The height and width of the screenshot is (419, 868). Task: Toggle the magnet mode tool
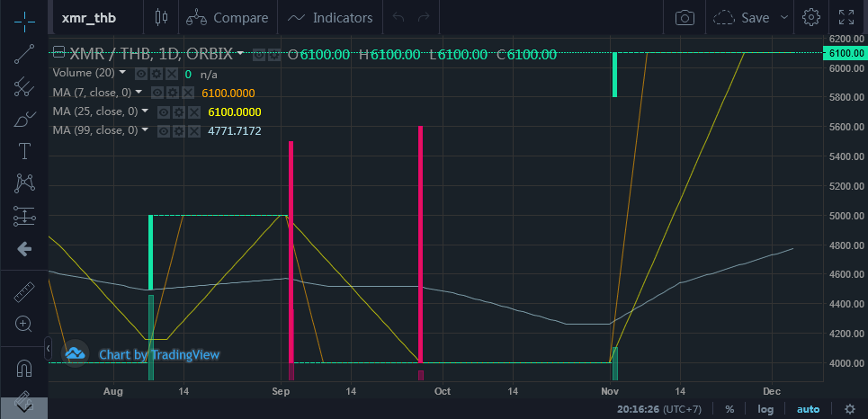coord(23,368)
